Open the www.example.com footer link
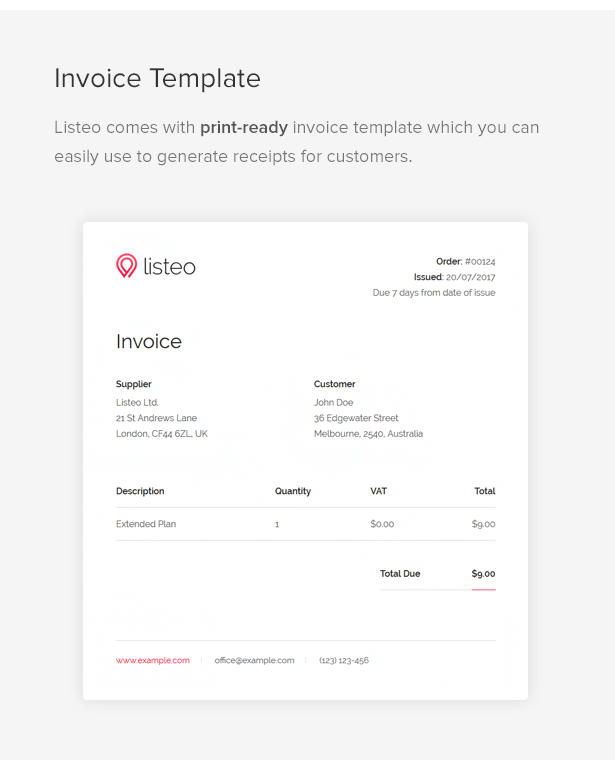Viewport: 615px width, 760px height. tap(152, 660)
